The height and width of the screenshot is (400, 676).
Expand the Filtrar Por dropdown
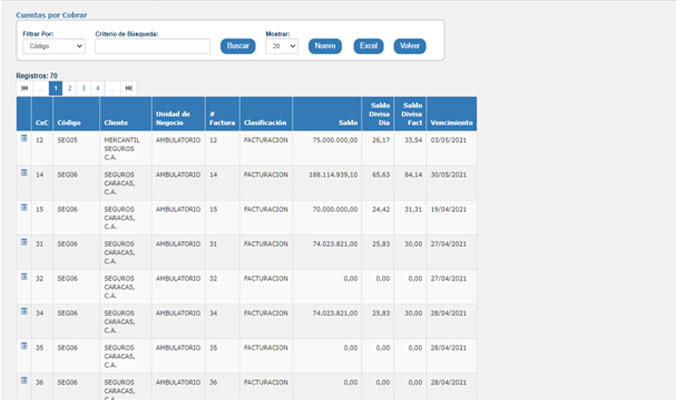(x=54, y=46)
